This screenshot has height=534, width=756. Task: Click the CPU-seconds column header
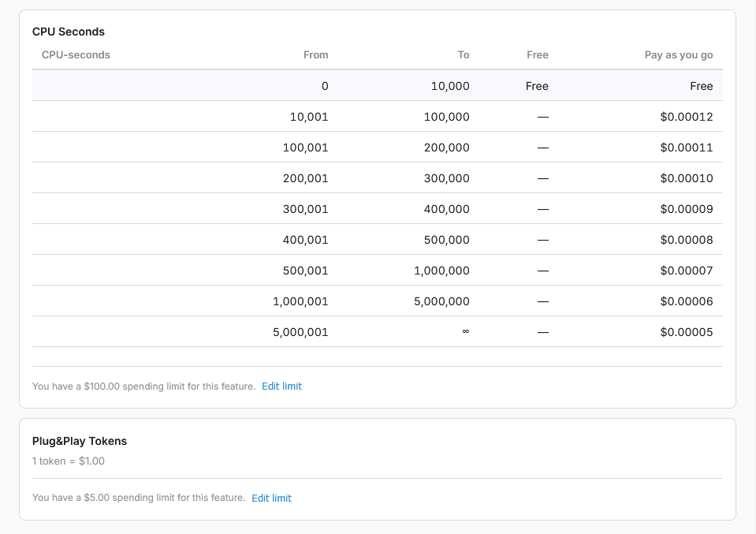pos(76,55)
